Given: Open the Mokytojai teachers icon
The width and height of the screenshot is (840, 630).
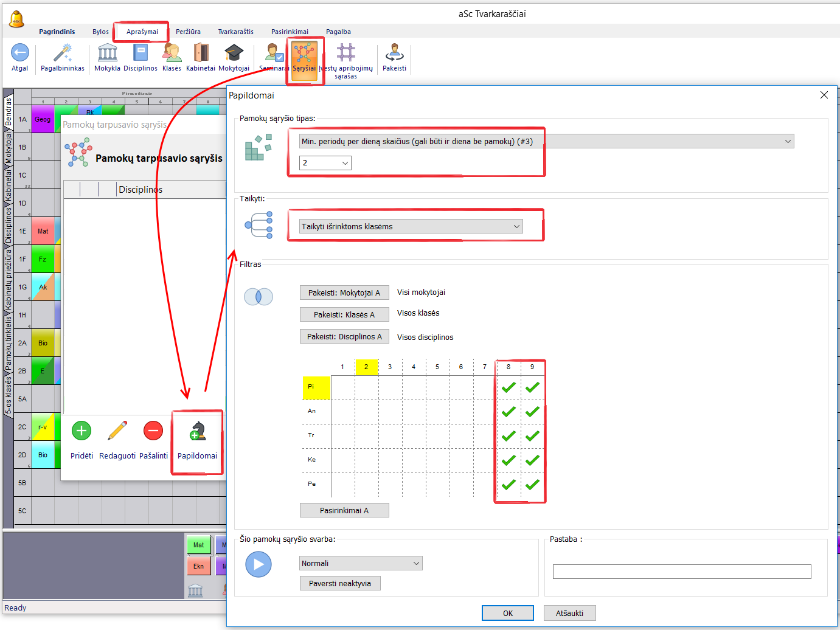Looking at the screenshot, I should (234, 54).
